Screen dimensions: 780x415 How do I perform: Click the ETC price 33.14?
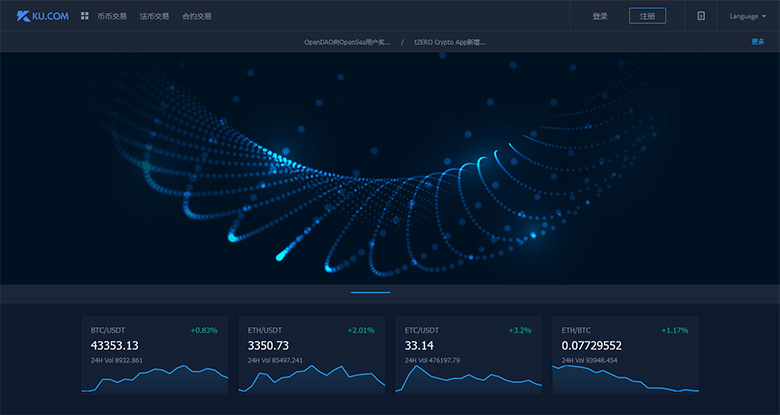pos(419,345)
